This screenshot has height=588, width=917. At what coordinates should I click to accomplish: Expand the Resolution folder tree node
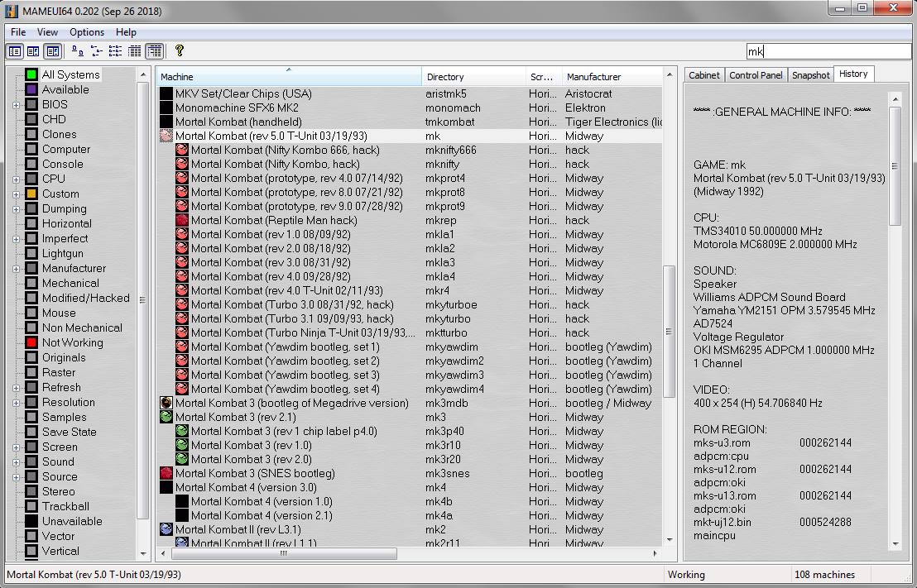16,403
